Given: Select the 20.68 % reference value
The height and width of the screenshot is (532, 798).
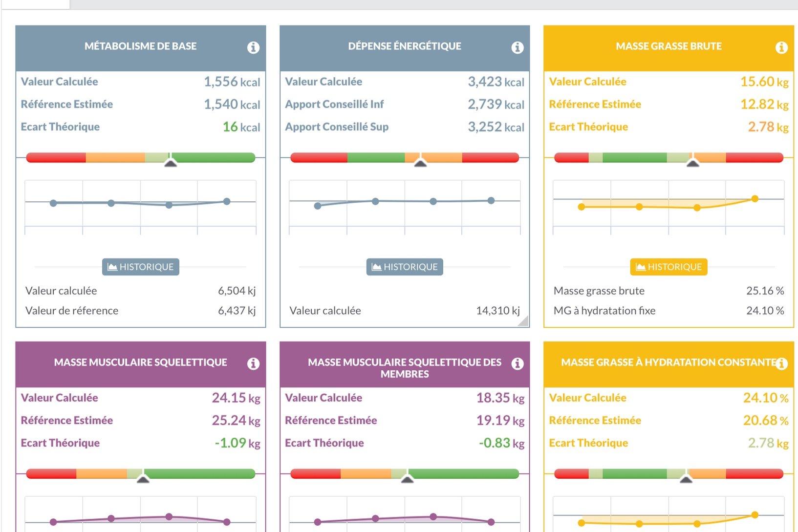Looking at the screenshot, I should 766,420.
